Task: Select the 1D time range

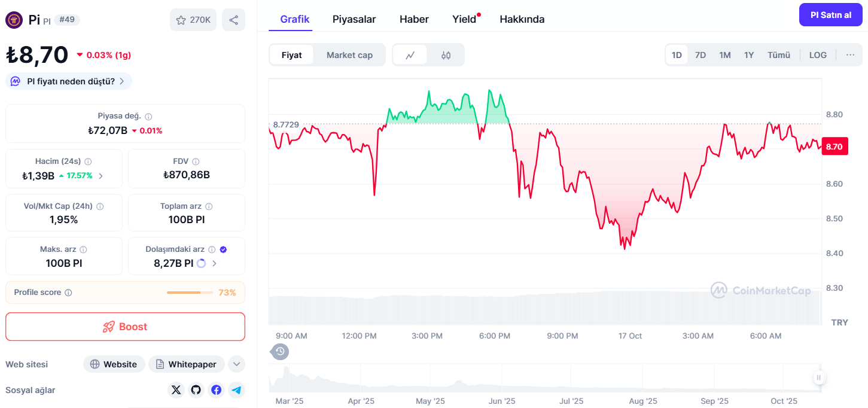Action: tap(677, 55)
